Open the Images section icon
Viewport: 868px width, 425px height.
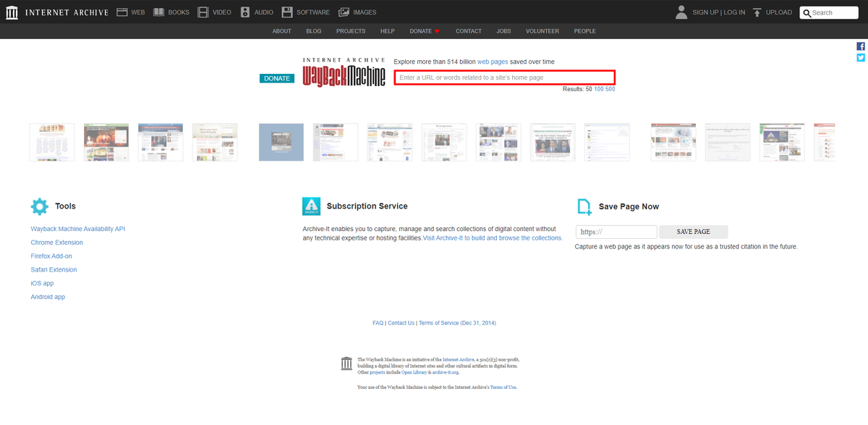click(x=344, y=12)
